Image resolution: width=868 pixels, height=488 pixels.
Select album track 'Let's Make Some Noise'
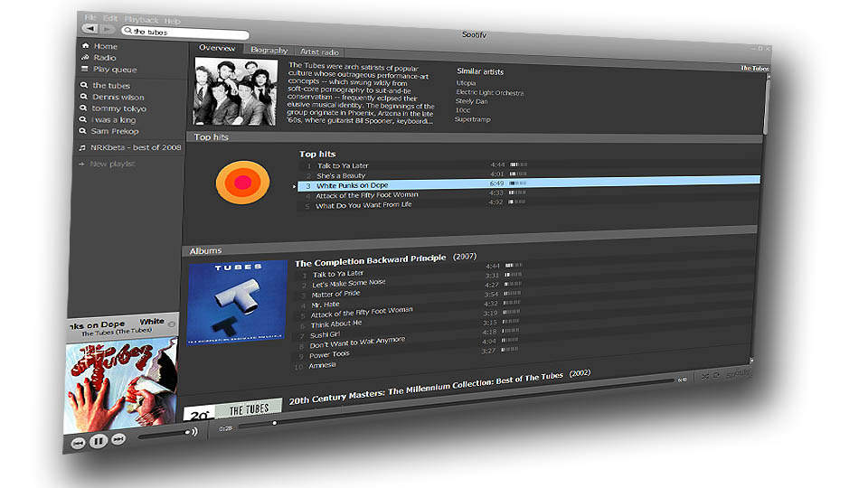349,283
